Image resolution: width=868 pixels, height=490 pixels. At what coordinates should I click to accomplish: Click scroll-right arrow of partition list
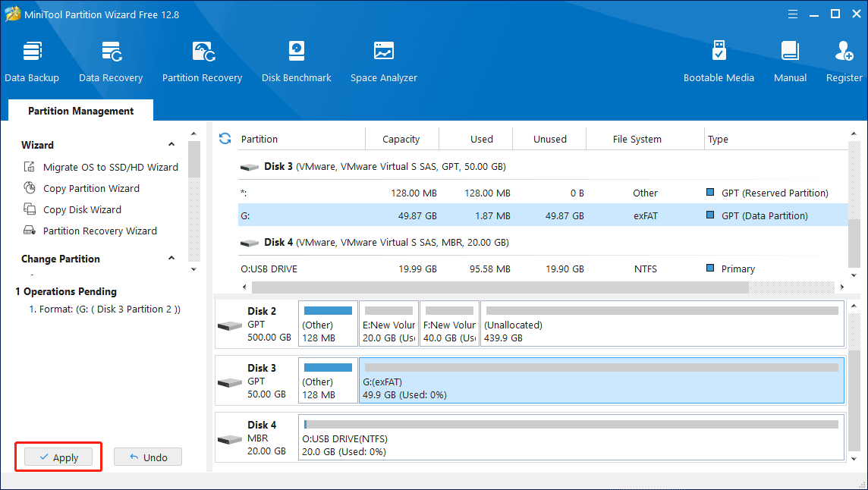[x=842, y=287]
